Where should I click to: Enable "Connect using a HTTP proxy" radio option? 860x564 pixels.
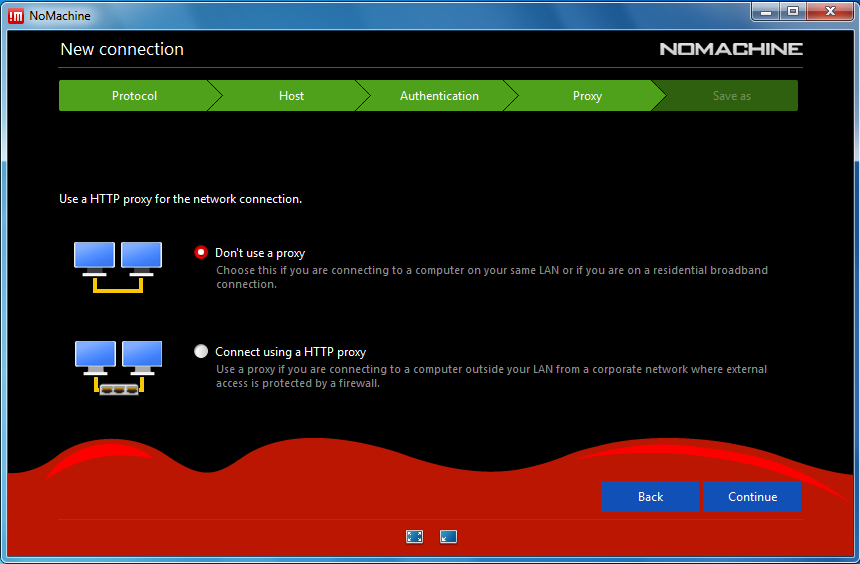[201, 352]
